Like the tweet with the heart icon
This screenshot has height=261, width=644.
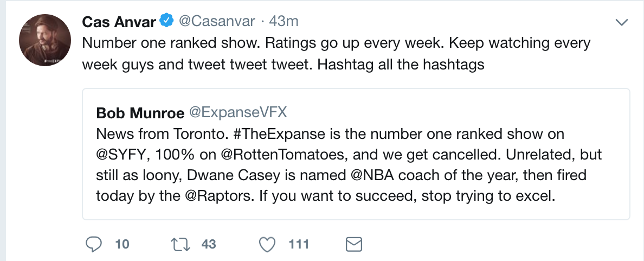click(x=267, y=245)
